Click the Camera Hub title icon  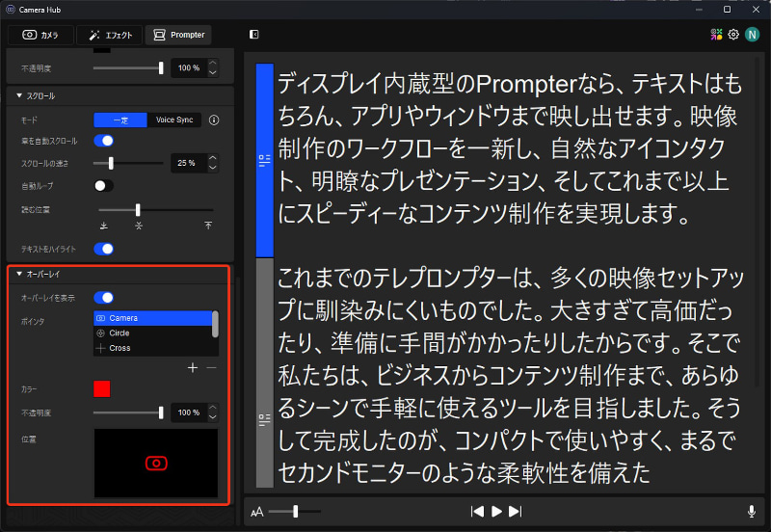(11, 10)
